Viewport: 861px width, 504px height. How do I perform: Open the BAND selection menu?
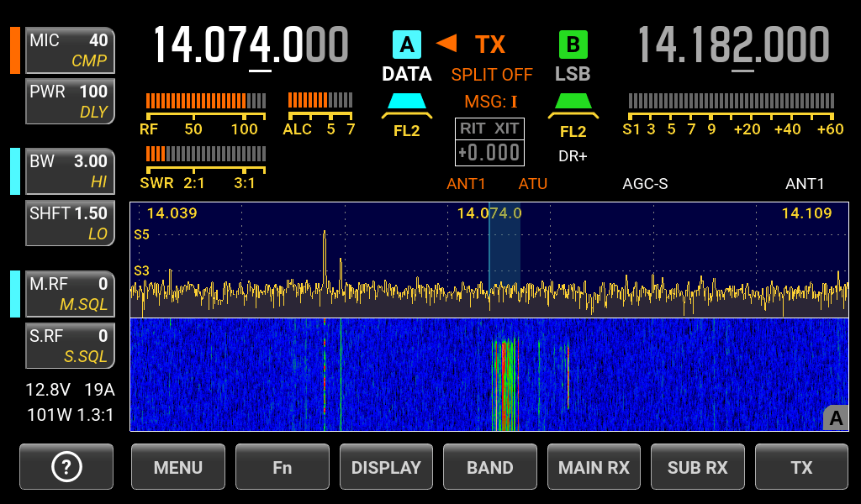pyautogui.click(x=490, y=467)
